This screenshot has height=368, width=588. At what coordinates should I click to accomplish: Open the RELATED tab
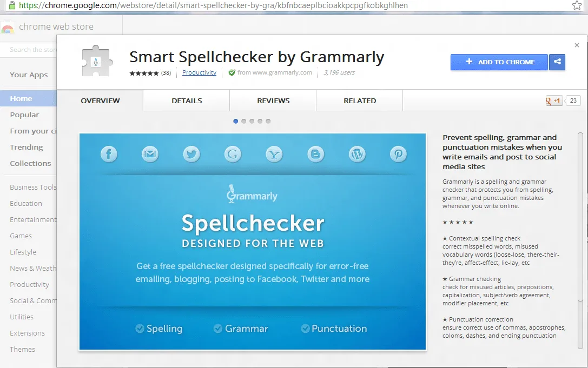(x=359, y=101)
